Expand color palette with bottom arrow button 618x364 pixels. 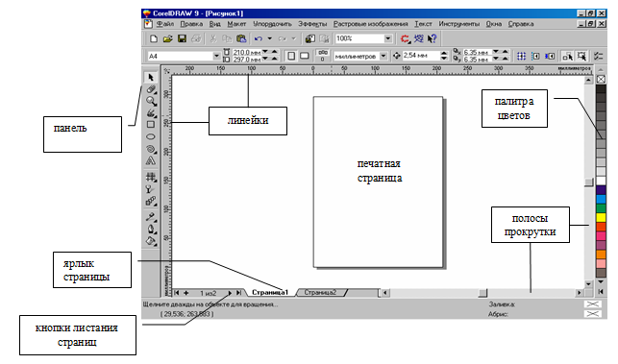click(601, 292)
